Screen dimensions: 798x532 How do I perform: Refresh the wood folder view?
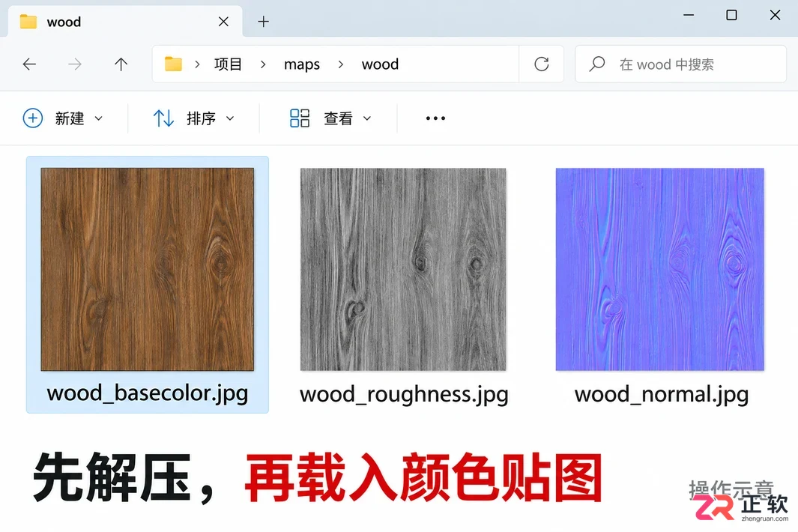(x=542, y=64)
